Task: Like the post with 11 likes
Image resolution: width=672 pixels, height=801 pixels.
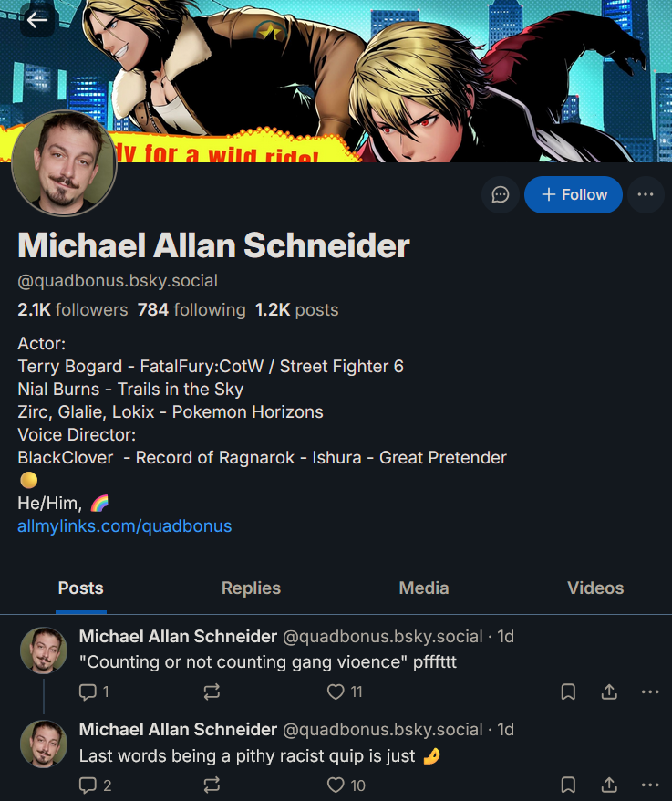Action: point(345,692)
